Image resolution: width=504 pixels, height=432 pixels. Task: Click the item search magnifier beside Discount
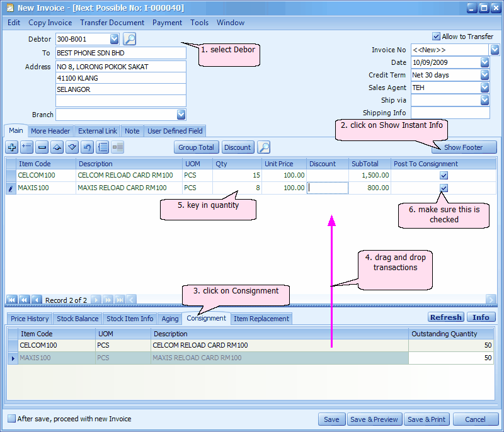[264, 147]
